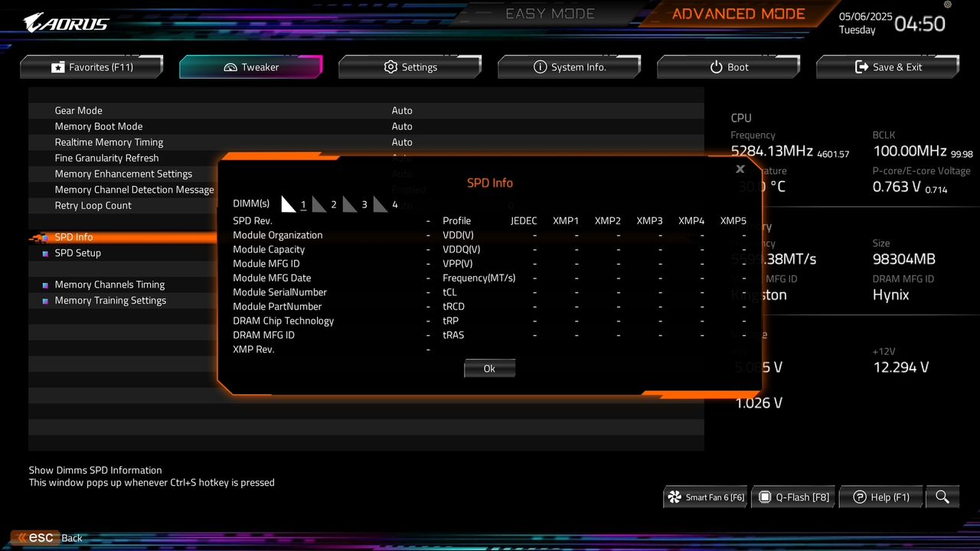Viewport: 980px width, 551px height.
Task: Open the Gear Mode setting
Action: point(78,110)
